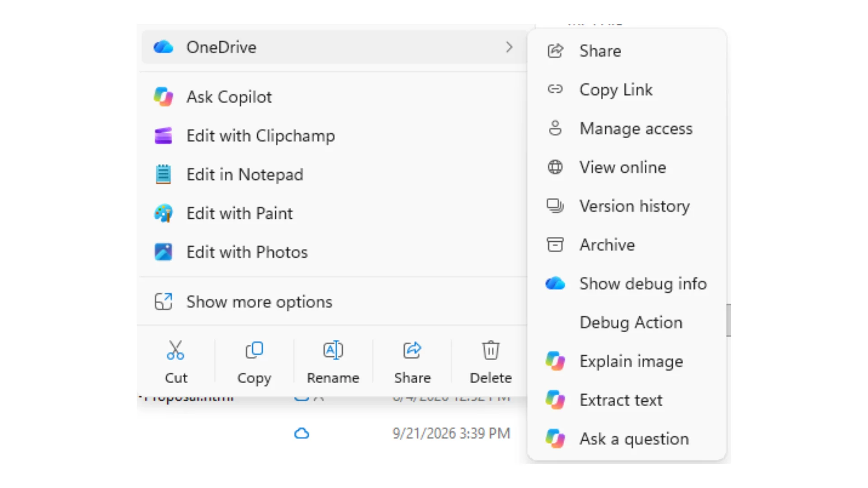Image resolution: width=868 pixels, height=488 pixels.
Task: Click the Share icon in OneDrive submenu
Action: [x=555, y=51]
